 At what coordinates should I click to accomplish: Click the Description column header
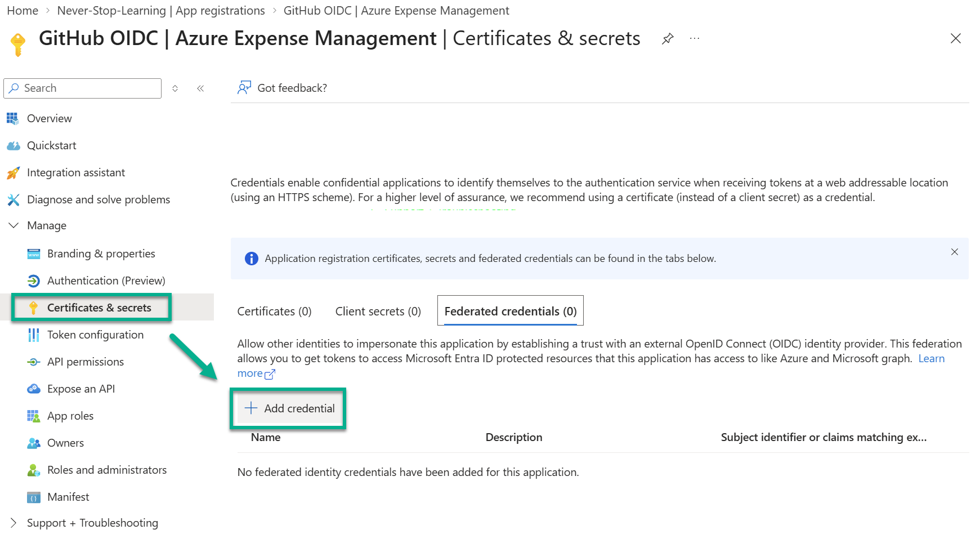514,438
